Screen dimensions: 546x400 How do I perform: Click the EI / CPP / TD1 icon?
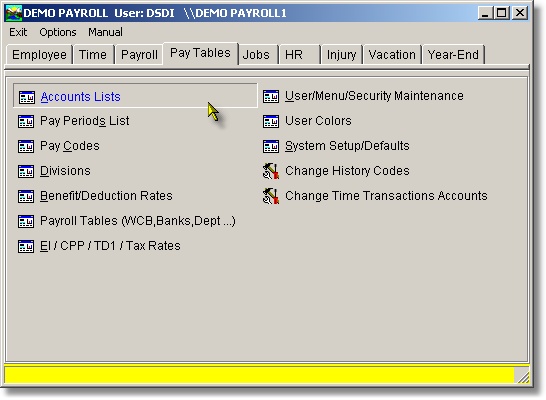26,246
